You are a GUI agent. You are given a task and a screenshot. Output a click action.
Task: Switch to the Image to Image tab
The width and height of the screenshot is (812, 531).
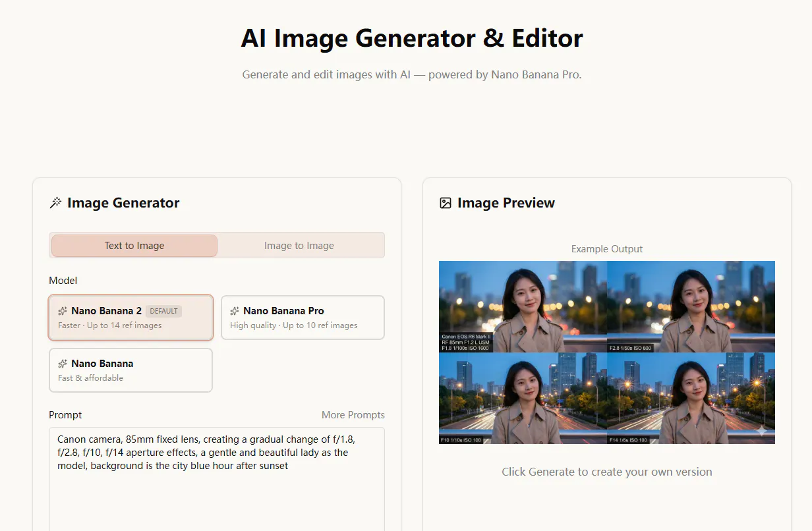299,246
